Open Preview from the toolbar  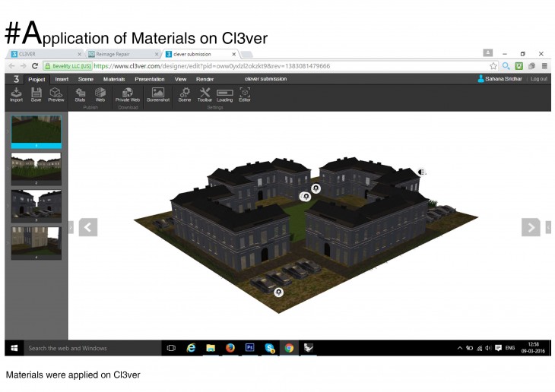(56, 93)
